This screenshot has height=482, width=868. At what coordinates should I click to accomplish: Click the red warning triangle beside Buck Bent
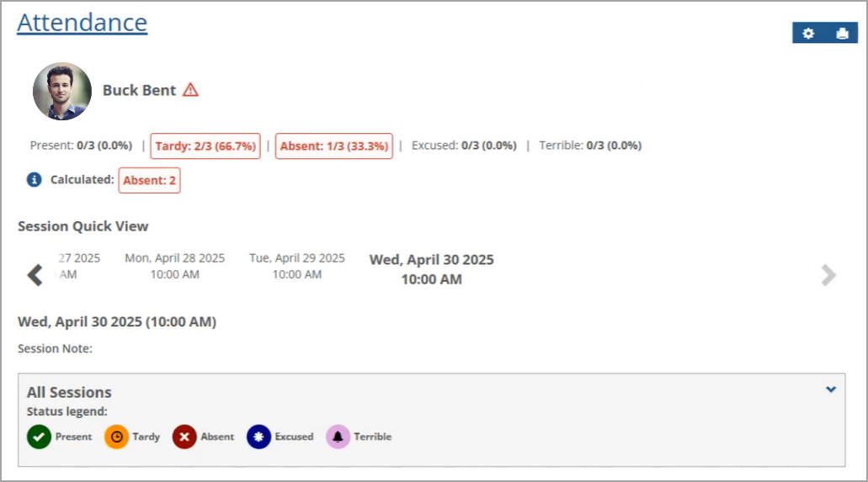tap(190, 90)
